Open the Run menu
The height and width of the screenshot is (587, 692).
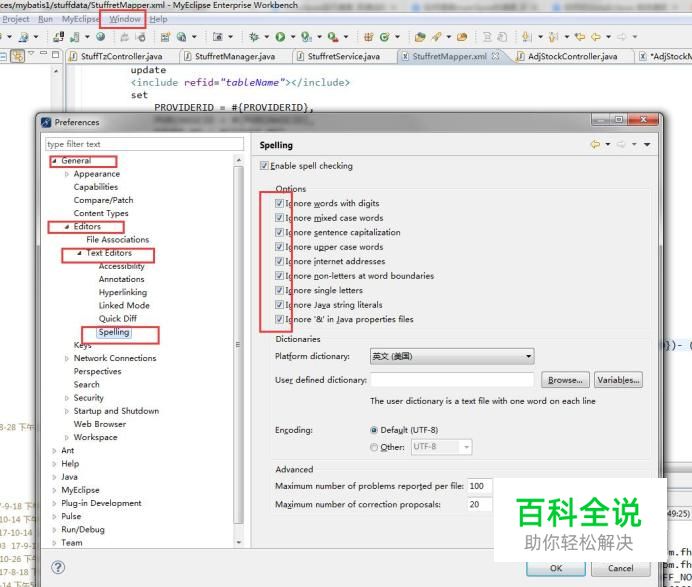45,19
